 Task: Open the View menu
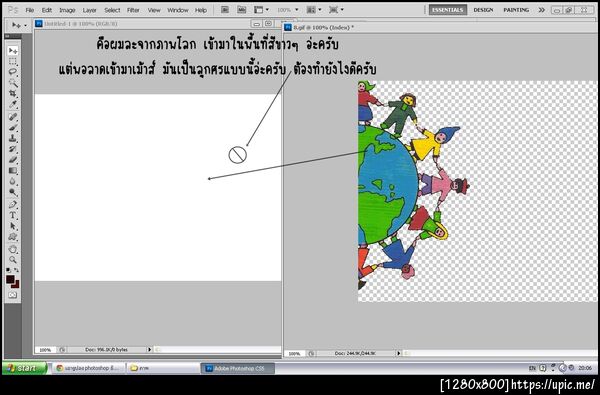154,10
